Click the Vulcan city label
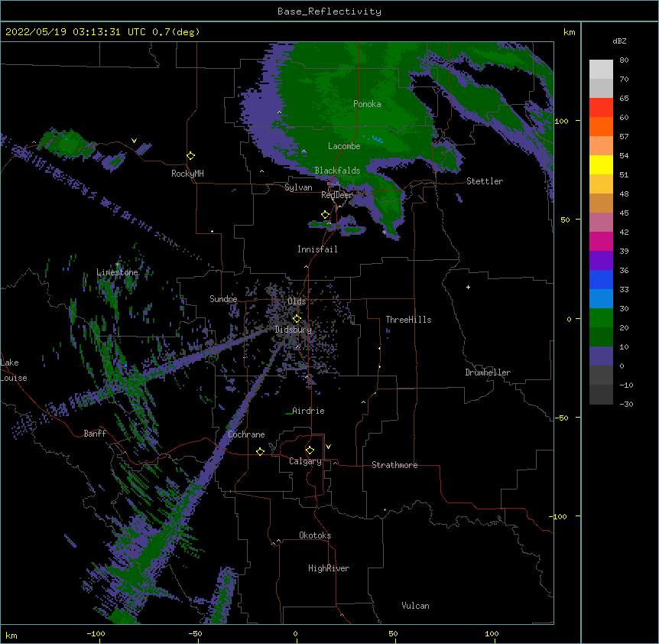 pos(415,606)
